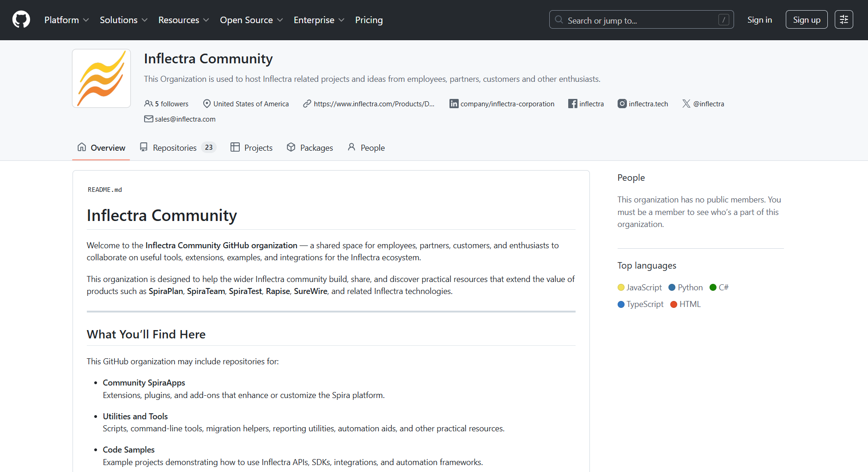Click the repositories count badge 23
Image resolution: width=868 pixels, height=472 pixels.
pyautogui.click(x=209, y=147)
